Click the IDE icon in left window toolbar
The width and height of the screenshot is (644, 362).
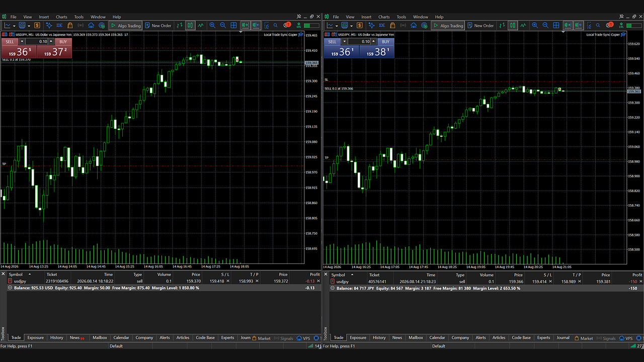(x=59, y=25)
